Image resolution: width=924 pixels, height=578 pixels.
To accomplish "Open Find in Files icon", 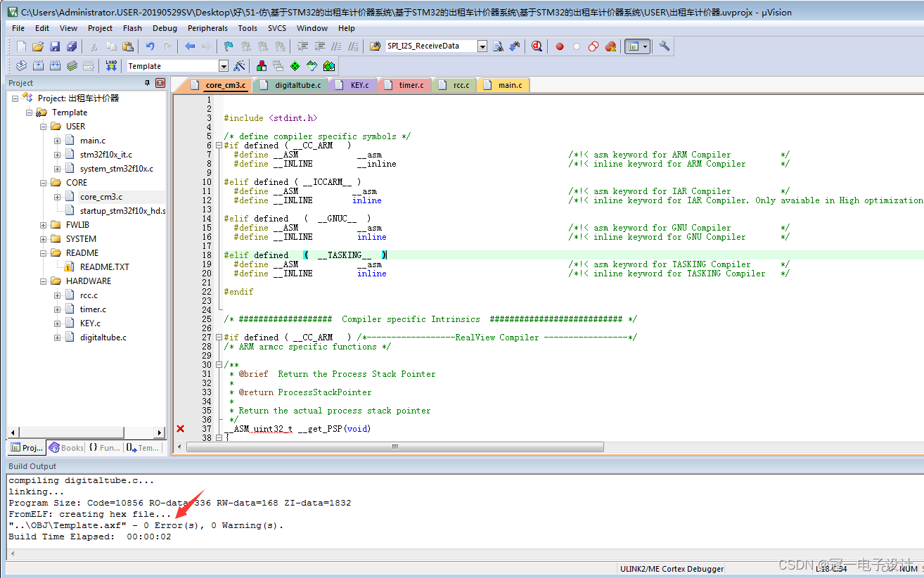I will coord(375,46).
